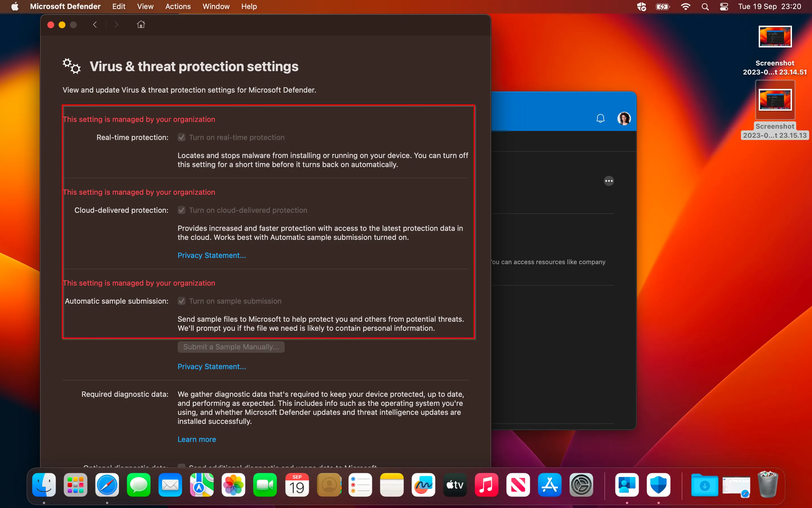Open Finder from the Dock
The width and height of the screenshot is (812, 508).
[44, 485]
